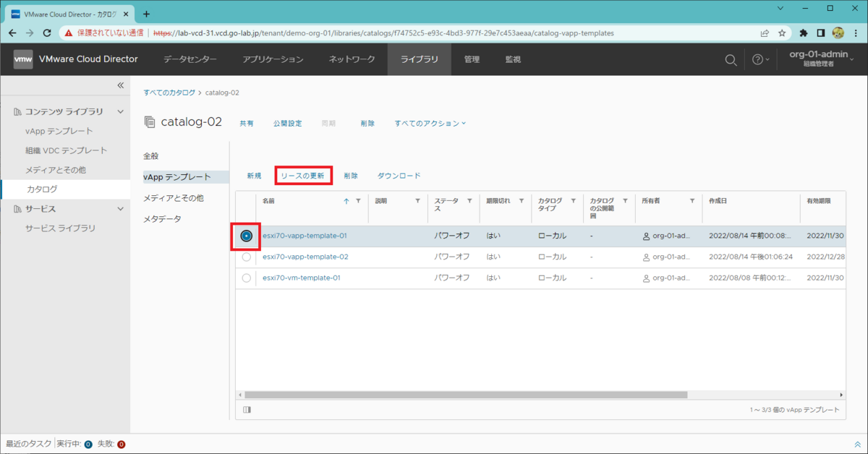The height and width of the screenshot is (454, 868).
Task: Open データセンター top menu
Action: (x=190, y=59)
